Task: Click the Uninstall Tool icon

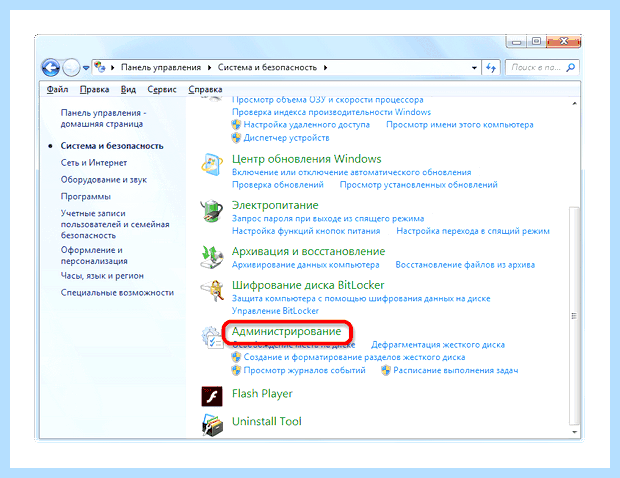Action: pyautogui.click(x=212, y=425)
